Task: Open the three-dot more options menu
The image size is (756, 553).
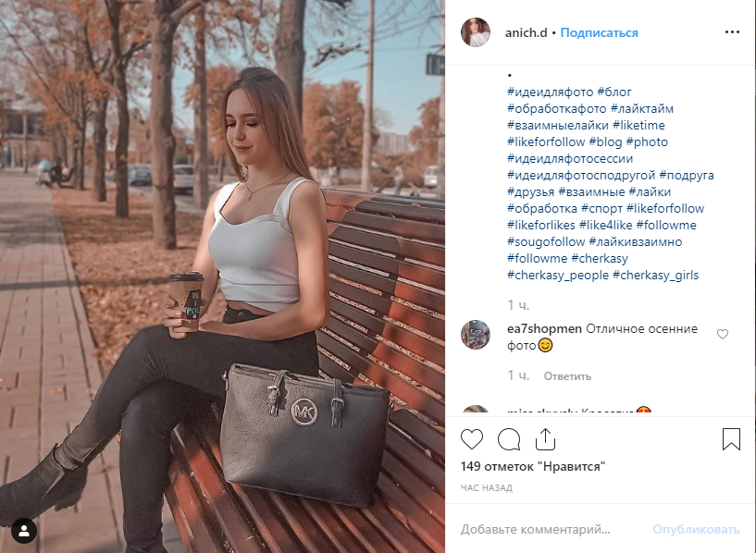Action: pos(732,31)
